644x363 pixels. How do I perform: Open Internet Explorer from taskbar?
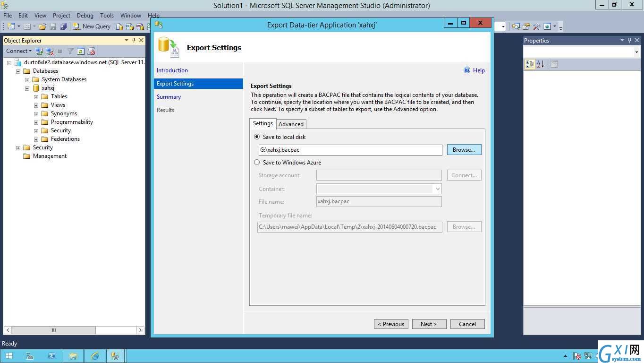click(95, 356)
